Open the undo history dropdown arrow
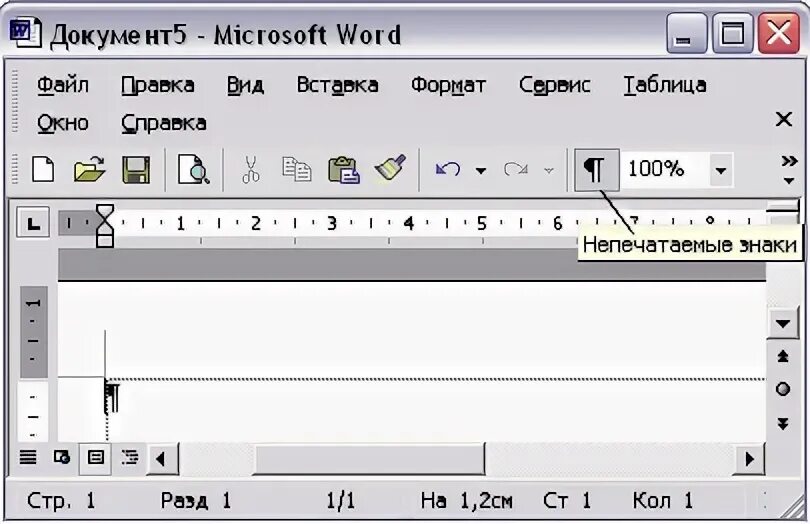Image resolution: width=810 pixels, height=524 pixels. (x=480, y=170)
